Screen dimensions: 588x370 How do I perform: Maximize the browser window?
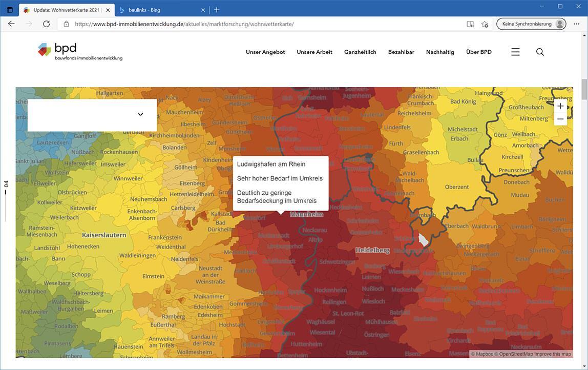click(560, 6)
